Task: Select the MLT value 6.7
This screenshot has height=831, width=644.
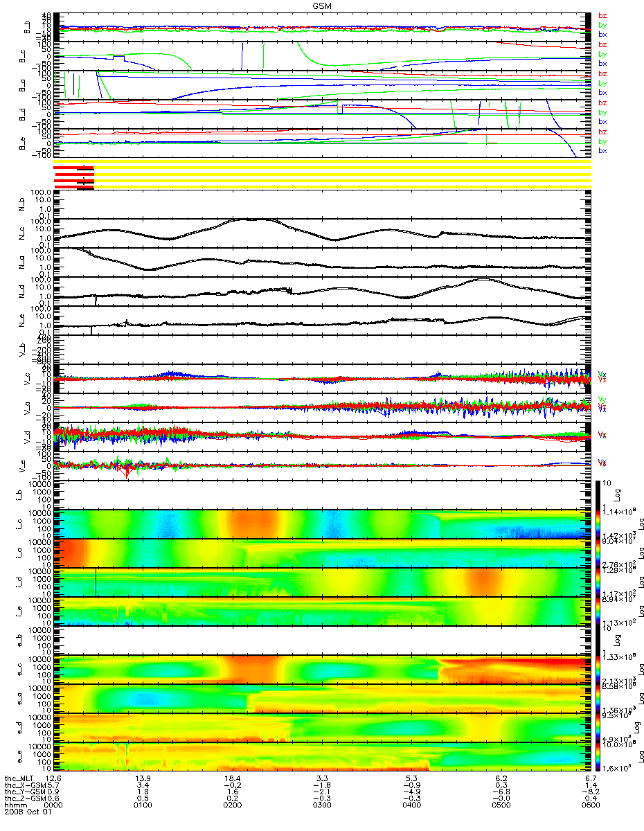Action: tap(590, 779)
